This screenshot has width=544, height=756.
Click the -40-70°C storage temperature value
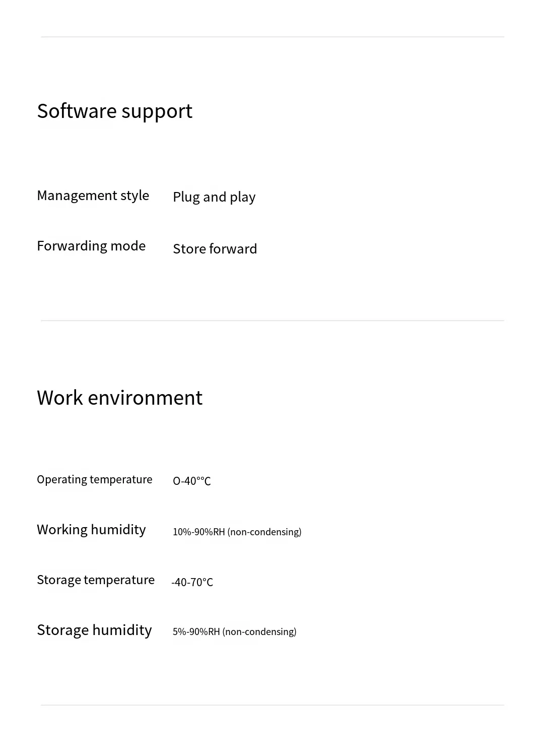click(x=192, y=583)
